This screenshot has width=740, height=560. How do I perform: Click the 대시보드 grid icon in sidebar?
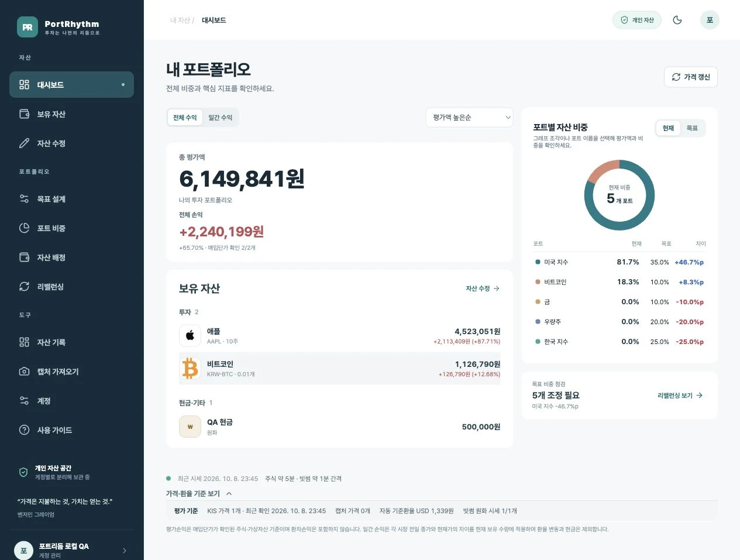24,84
